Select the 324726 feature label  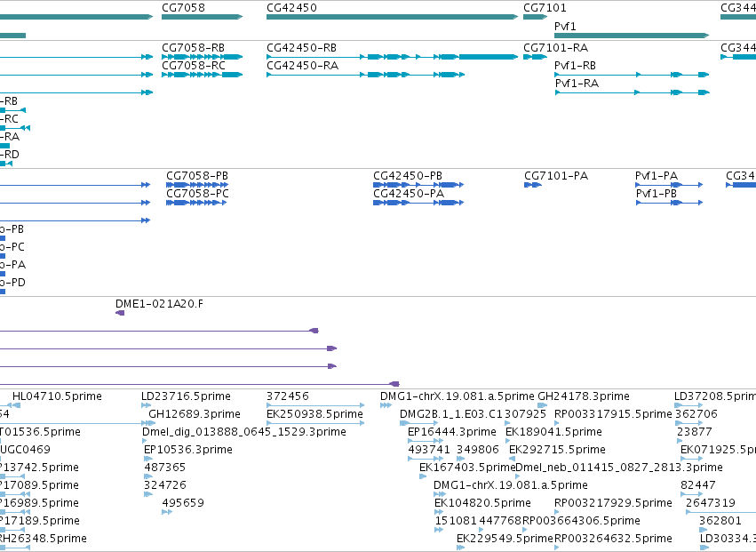pos(165,485)
